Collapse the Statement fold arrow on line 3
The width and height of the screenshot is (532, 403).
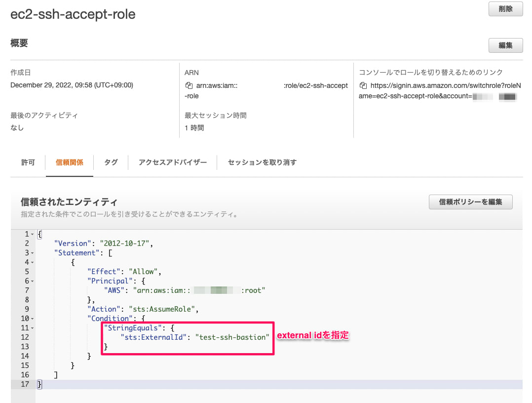click(33, 253)
